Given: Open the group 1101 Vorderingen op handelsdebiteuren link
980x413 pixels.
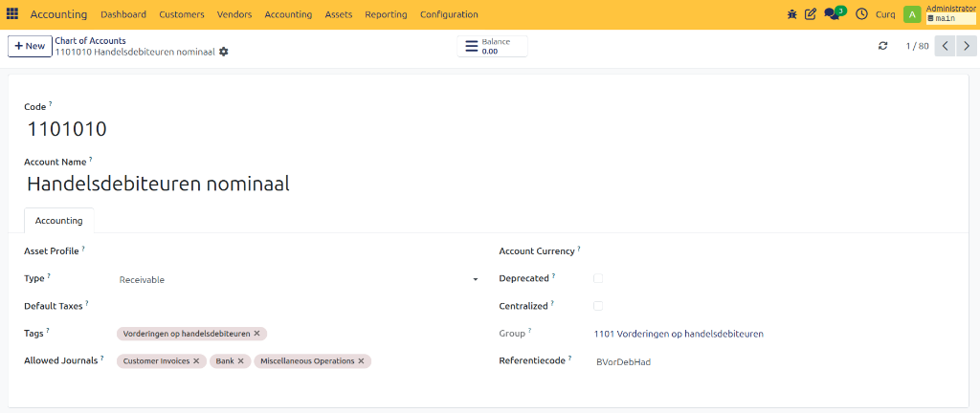Looking at the screenshot, I should (x=679, y=334).
